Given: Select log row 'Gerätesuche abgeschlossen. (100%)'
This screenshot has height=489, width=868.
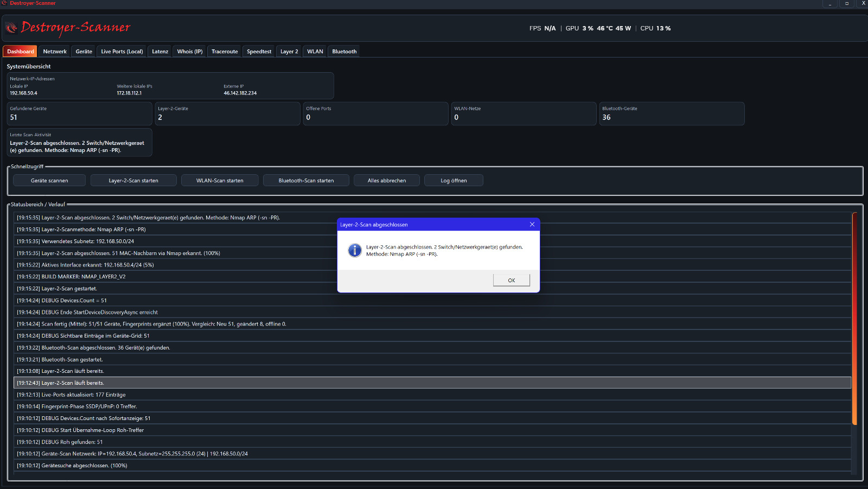Looking at the screenshot, I should tap(432, 465).
